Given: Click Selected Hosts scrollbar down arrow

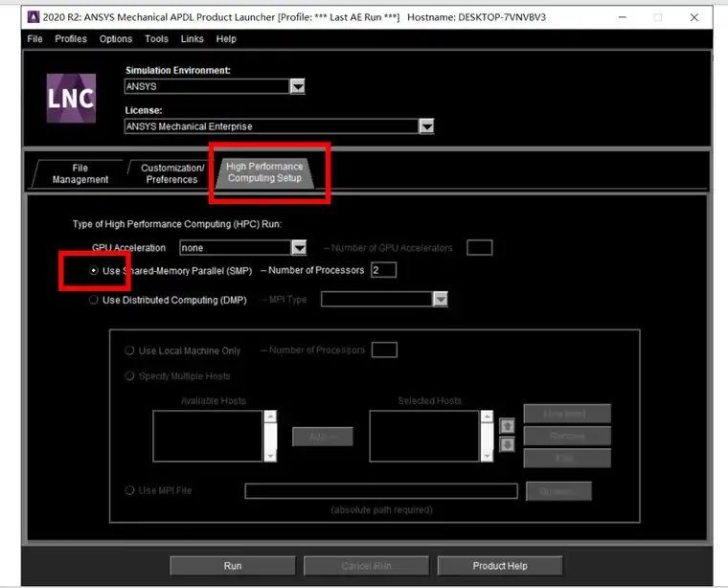Looking at the screenshot, I should [487, 456].
